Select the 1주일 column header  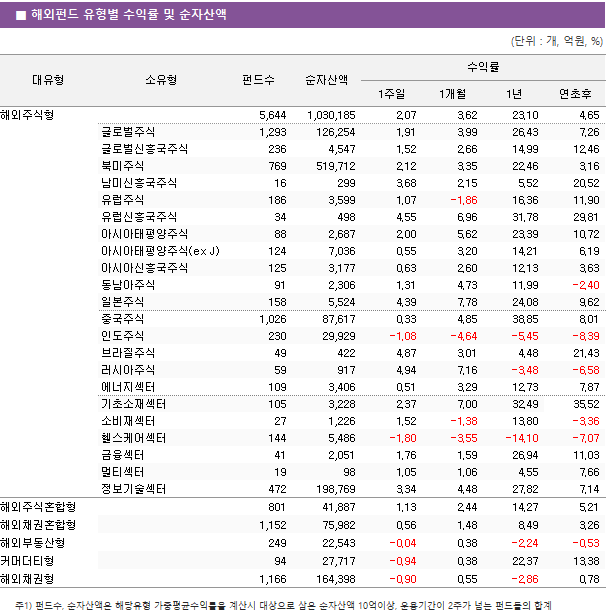pyautogui.click(x=391, y=94)
